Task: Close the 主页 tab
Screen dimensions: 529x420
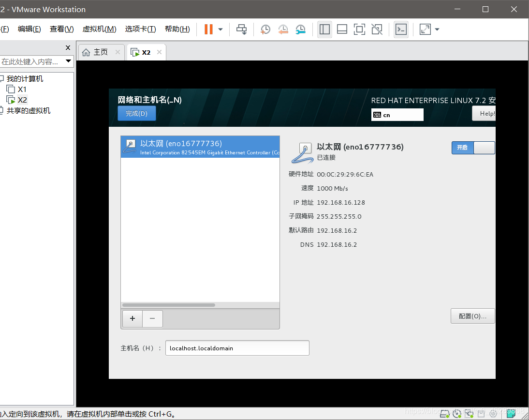Action: (x=118, y=52)
